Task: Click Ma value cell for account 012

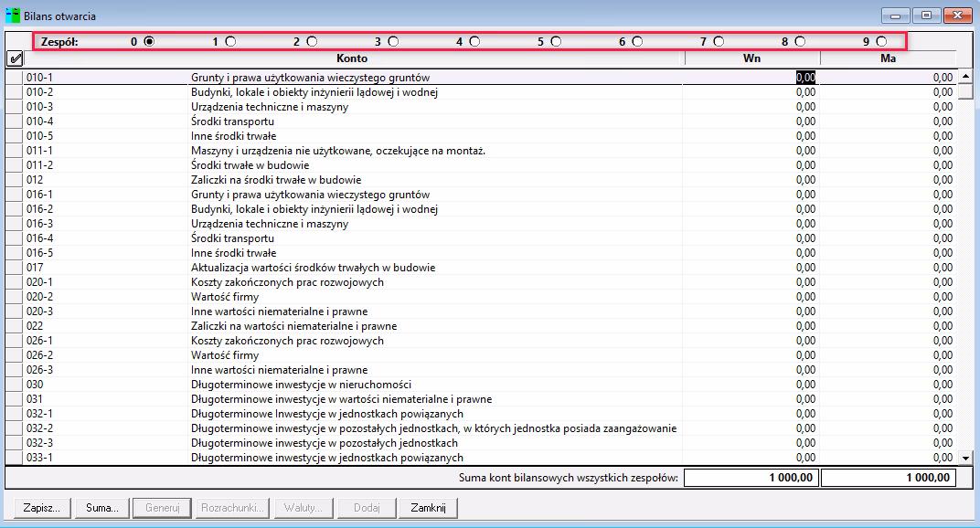Action: (888, 180)
